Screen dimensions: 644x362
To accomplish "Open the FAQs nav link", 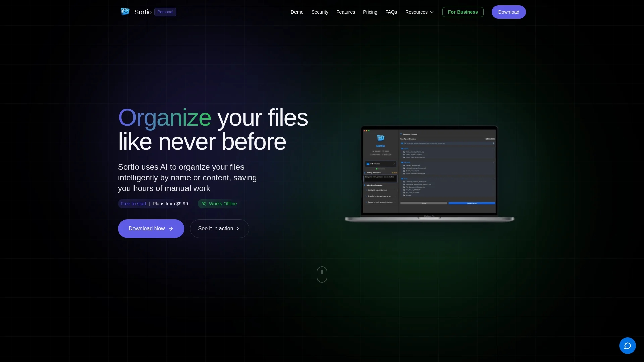I will point(391,12).
